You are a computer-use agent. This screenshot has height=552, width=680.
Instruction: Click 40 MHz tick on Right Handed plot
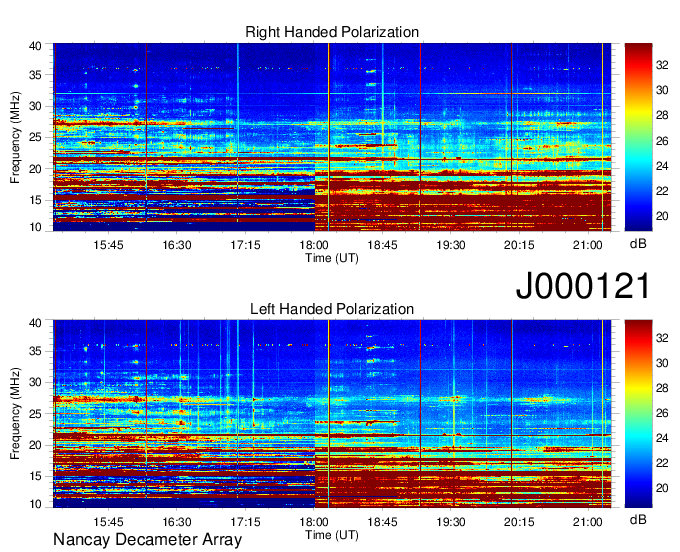point(35,46)
